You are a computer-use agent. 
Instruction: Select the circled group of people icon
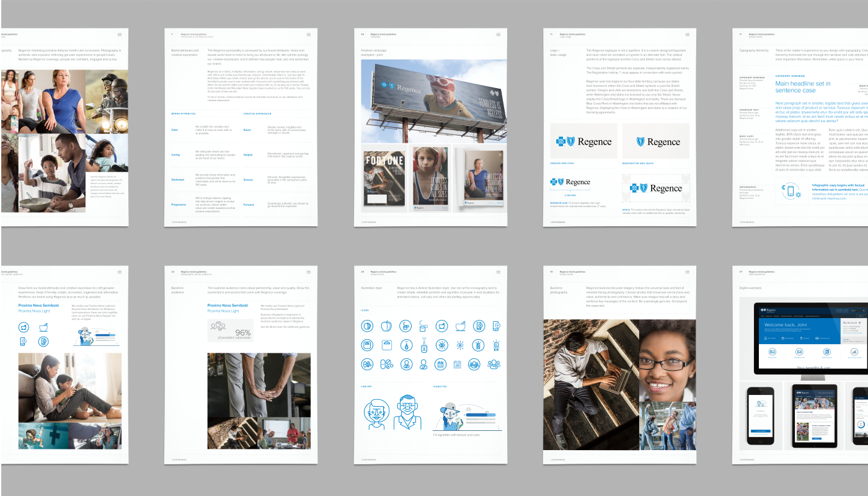(474, 364)
